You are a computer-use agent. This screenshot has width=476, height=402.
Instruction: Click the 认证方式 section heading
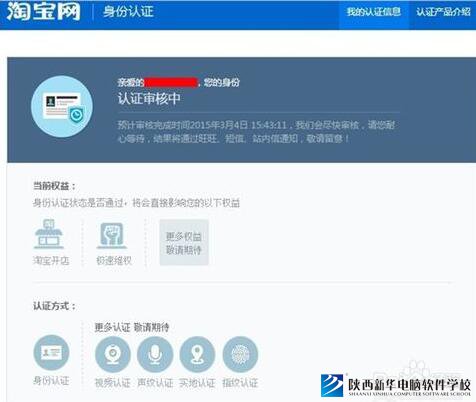pos(54,306)
